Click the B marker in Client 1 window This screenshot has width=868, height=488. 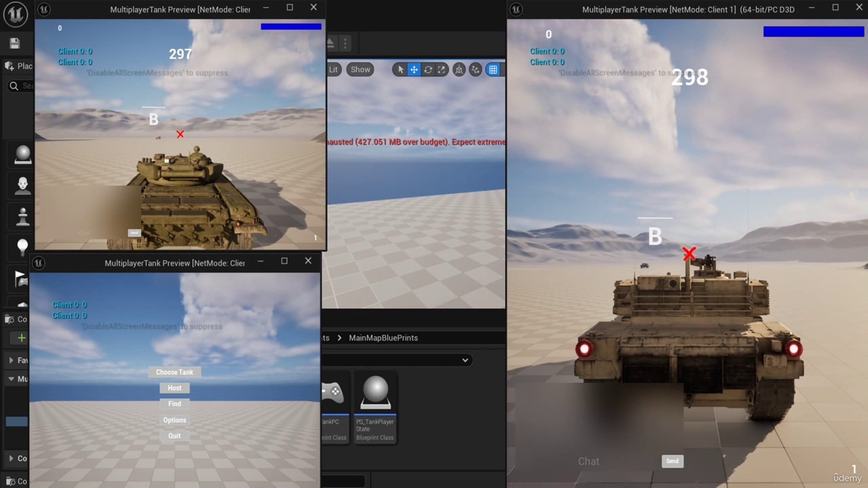point(654,237)
